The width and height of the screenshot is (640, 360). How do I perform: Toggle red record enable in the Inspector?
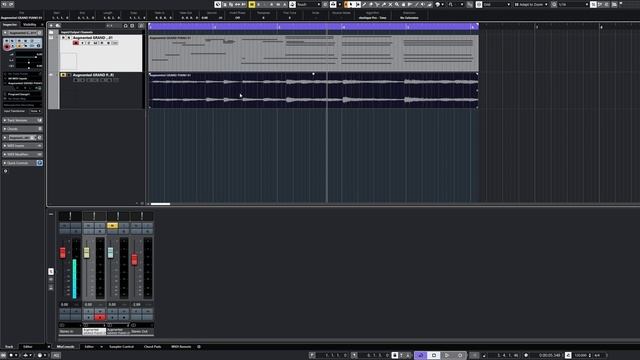tap(7, 47)
